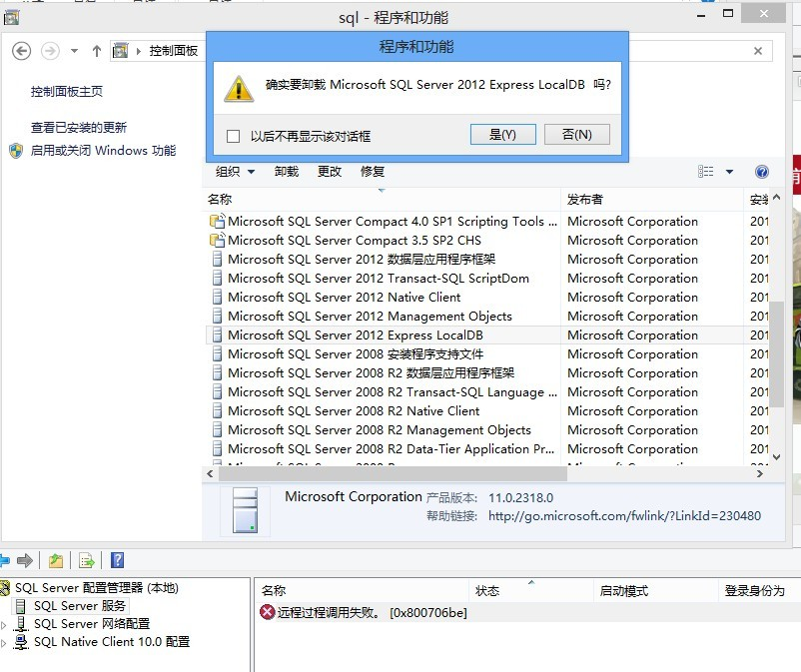
Task: Click the back arrow in Configuration Manager toolbar
Action: tap(4, 560)
